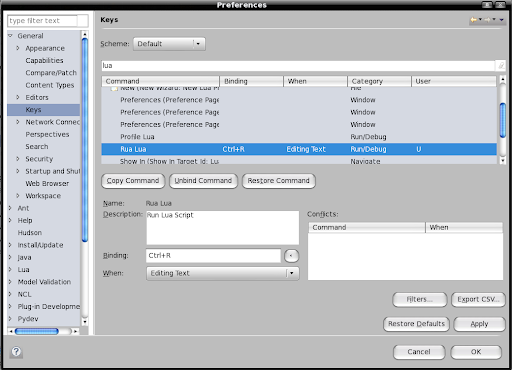Image resolution: width=512 pixels, height=370 pixels.
Task: Click the tree vertical scrollbar thumb
Action: 85,140
